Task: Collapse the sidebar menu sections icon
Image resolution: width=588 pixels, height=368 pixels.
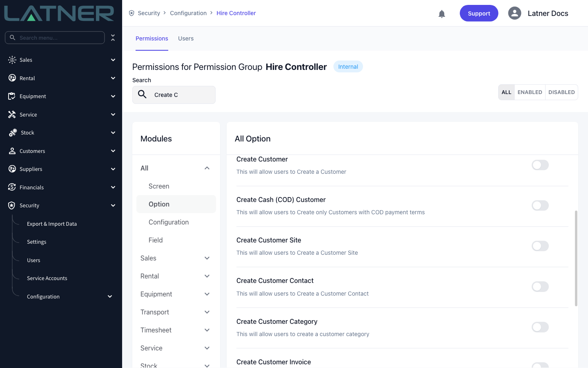Action: tap(113, 38)
